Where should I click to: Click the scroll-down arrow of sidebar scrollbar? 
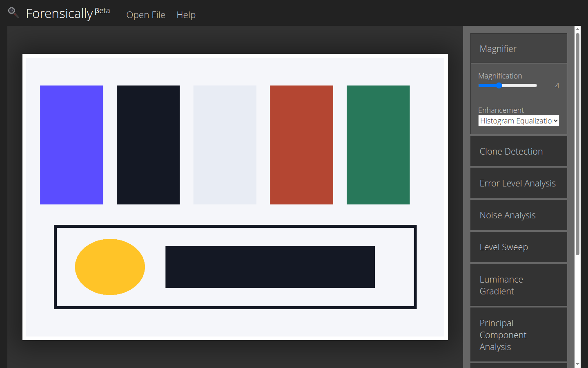pos(577,364)
